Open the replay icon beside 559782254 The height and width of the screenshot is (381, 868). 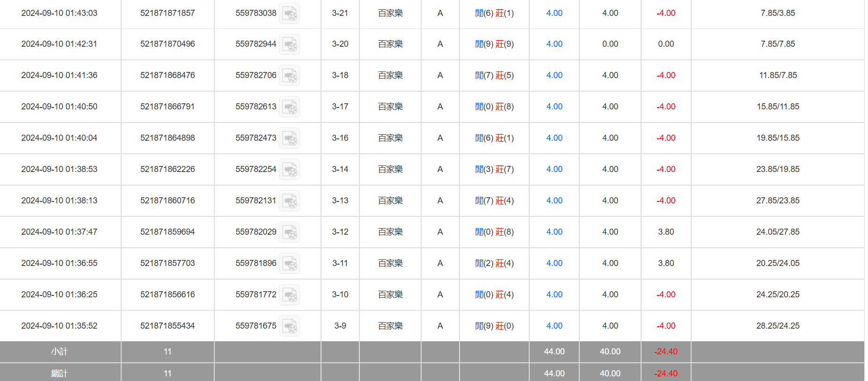click(x=290, y=170)
